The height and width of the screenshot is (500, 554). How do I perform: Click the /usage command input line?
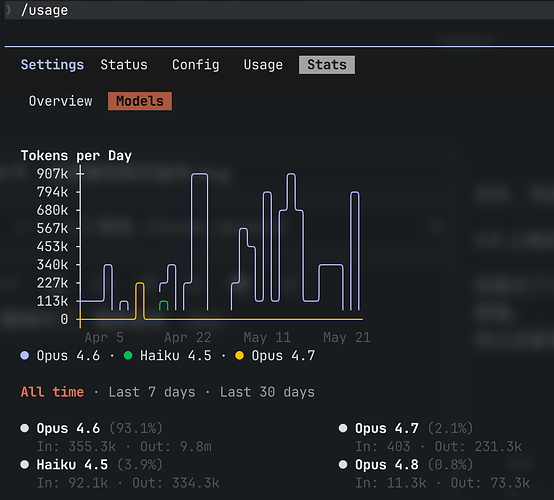pyautogui.click(x=279, y=10)
